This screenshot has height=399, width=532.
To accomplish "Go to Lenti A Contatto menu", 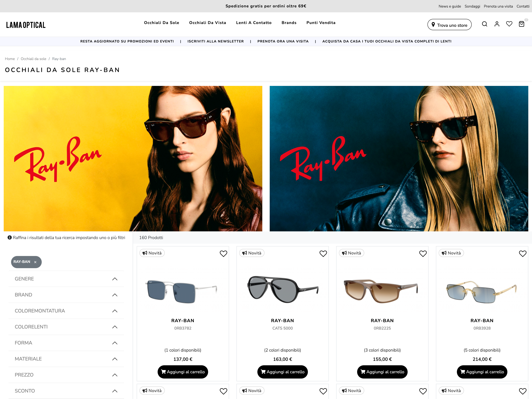I will tap(254, 23).
